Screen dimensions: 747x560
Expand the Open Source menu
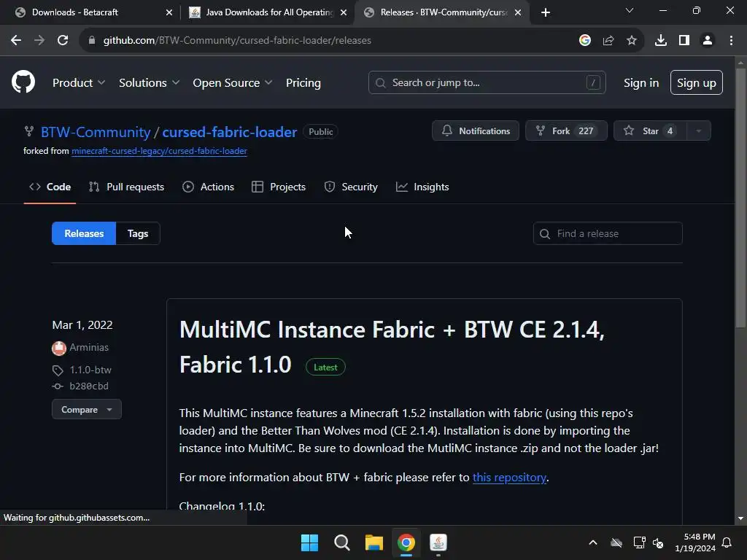tap(233, 83)
